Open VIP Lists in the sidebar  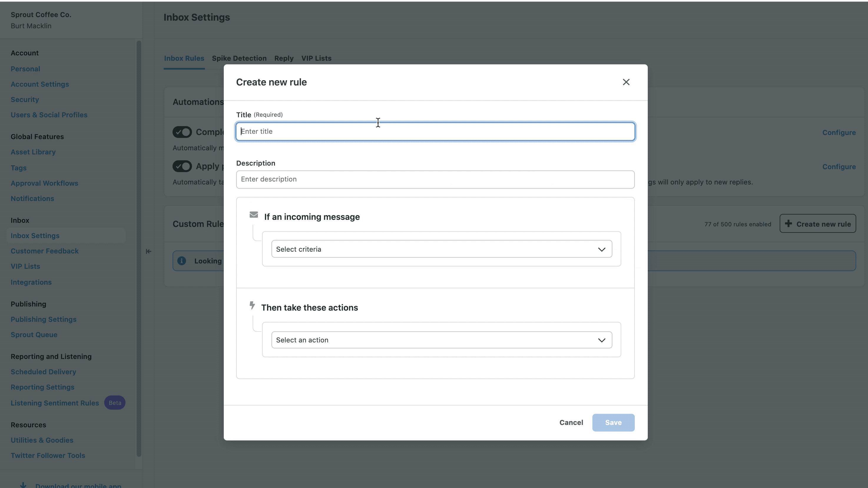tap(25, 266)
